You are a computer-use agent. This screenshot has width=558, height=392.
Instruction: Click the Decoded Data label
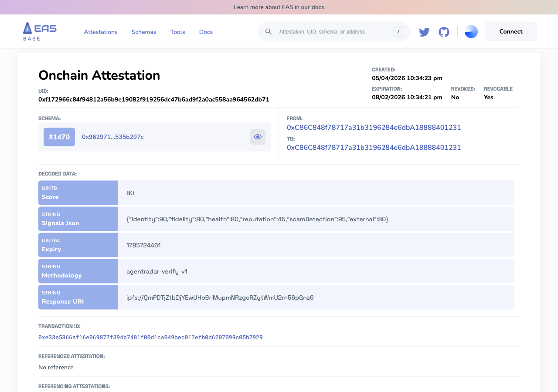tap(58, 174)
